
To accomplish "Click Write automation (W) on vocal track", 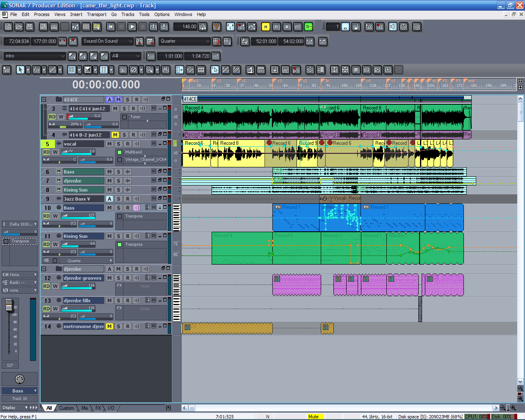I will click(55, 152).
